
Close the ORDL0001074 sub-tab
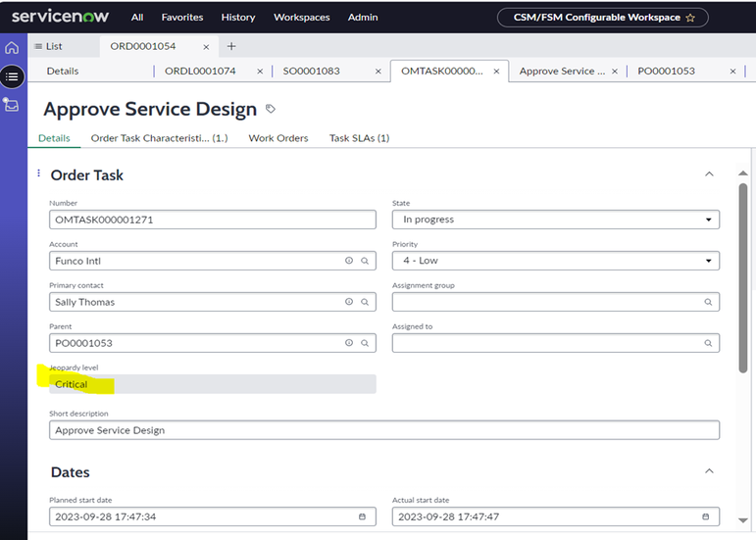260,72
